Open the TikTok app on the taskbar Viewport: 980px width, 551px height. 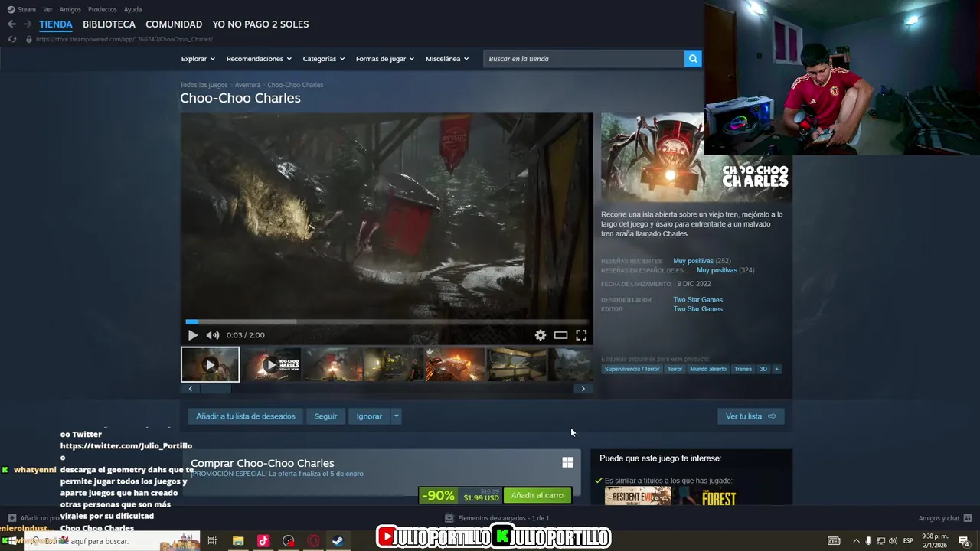coord(263,541)
